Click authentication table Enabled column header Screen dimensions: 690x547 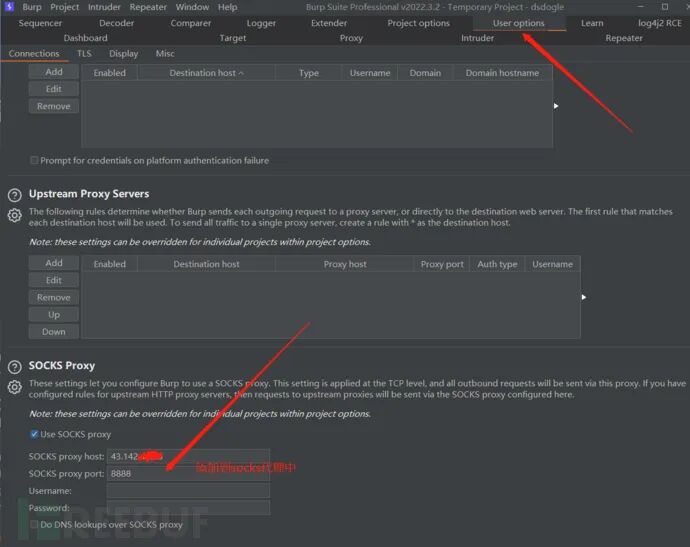pyautogui.click(x=110, y=73)
